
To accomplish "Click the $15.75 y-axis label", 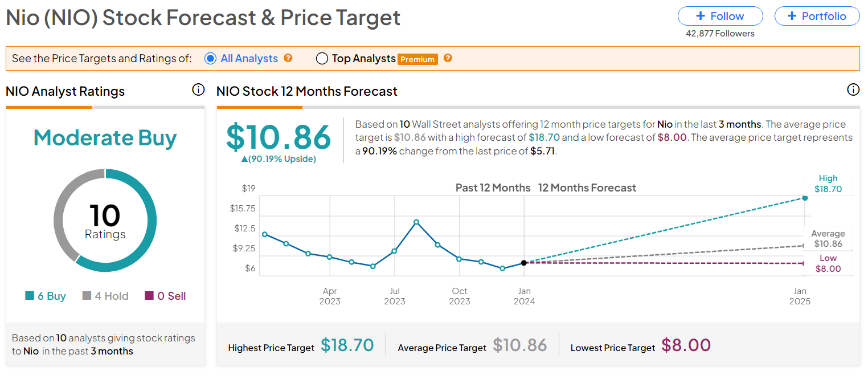I will (243, 208).
